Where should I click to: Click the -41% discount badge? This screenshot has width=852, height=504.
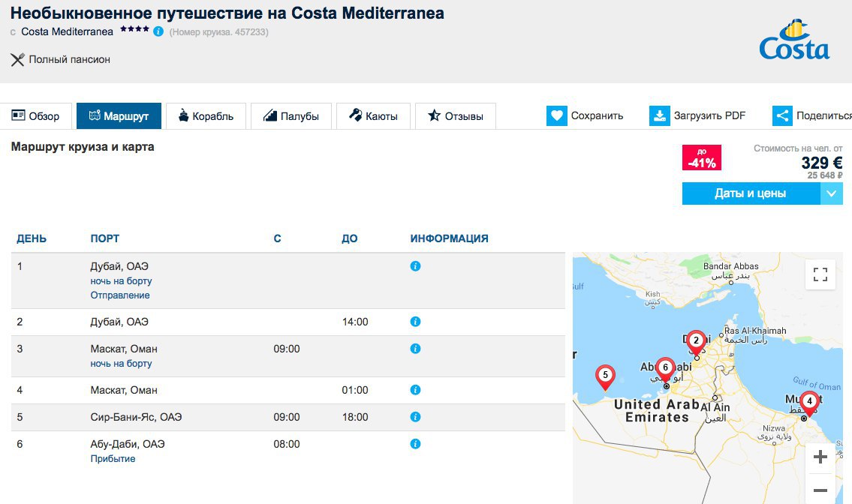click(701, 157)
